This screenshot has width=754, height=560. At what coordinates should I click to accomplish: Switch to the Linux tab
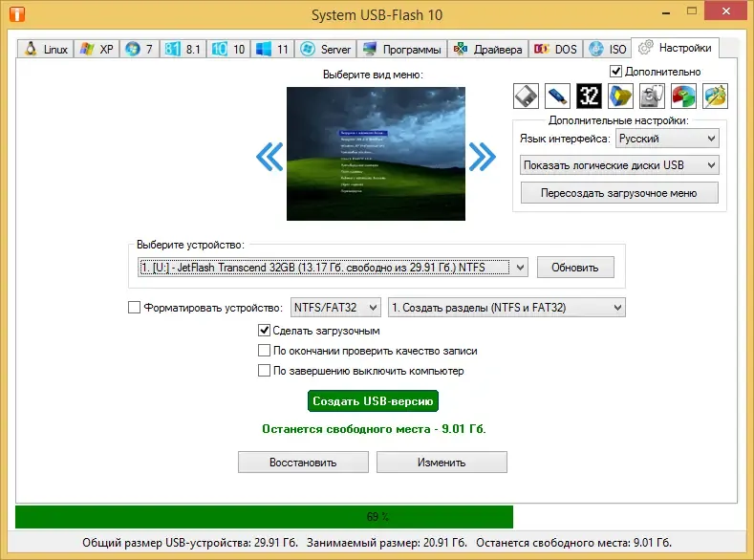pyautogui.click(x=46, y=50)
